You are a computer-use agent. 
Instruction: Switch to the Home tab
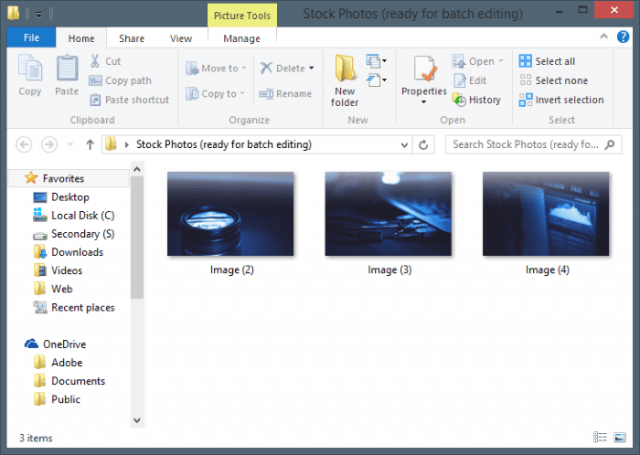point(81,38)
